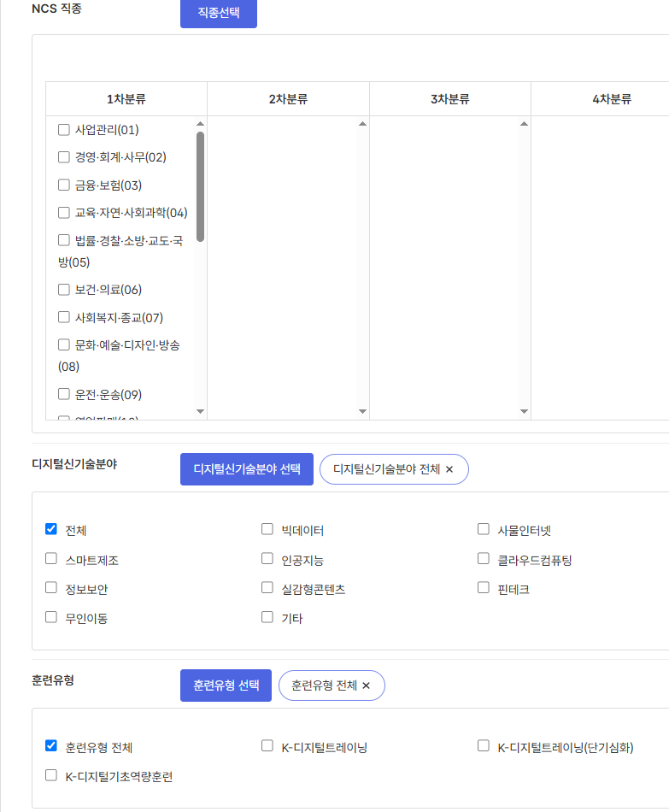Uncheck the 전체 option under 디지털신기술분야
Viewport: 669px width, 812px height.
click(50, 528)
